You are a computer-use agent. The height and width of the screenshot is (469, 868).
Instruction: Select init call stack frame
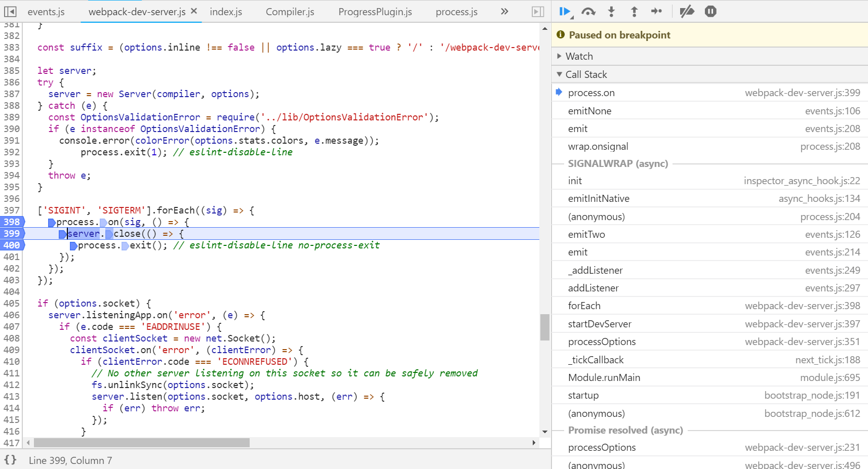pyautogui.click(x=709, y=181)
